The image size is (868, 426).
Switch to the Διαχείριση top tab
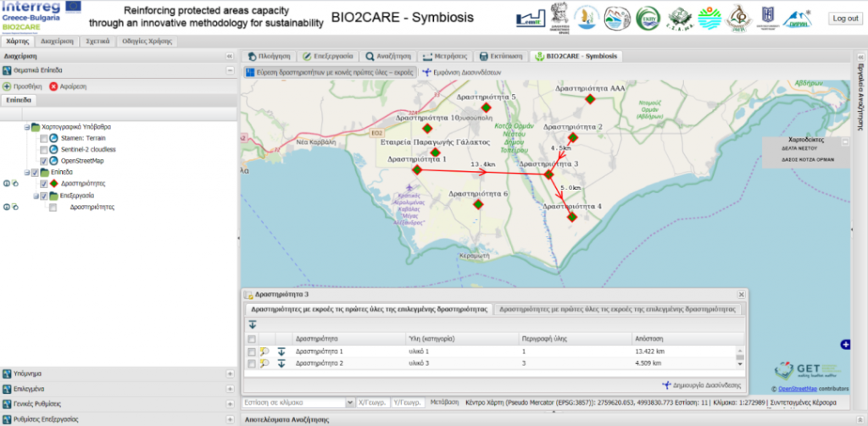(x=57, y=41)
